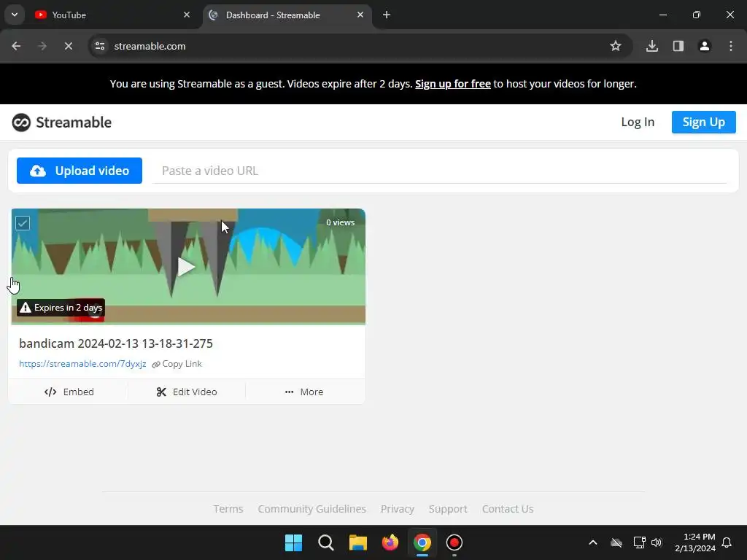
Task: Open the Support footer link
Action: [448, 509]
